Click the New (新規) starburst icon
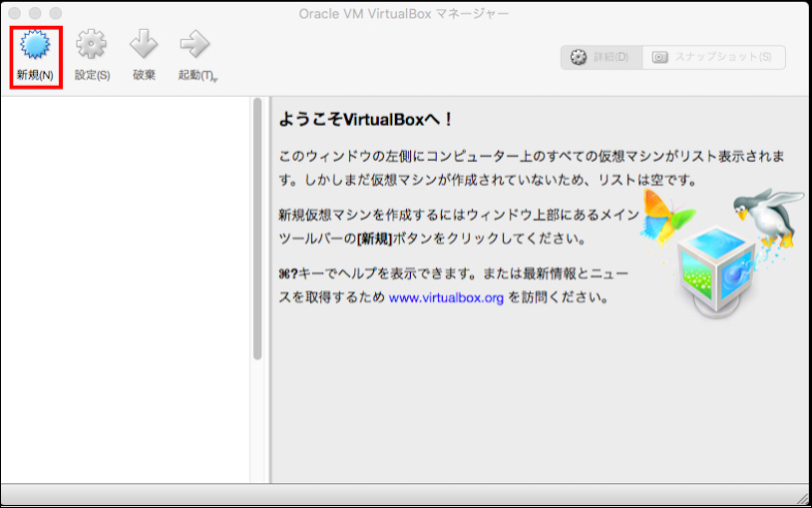 35,47
